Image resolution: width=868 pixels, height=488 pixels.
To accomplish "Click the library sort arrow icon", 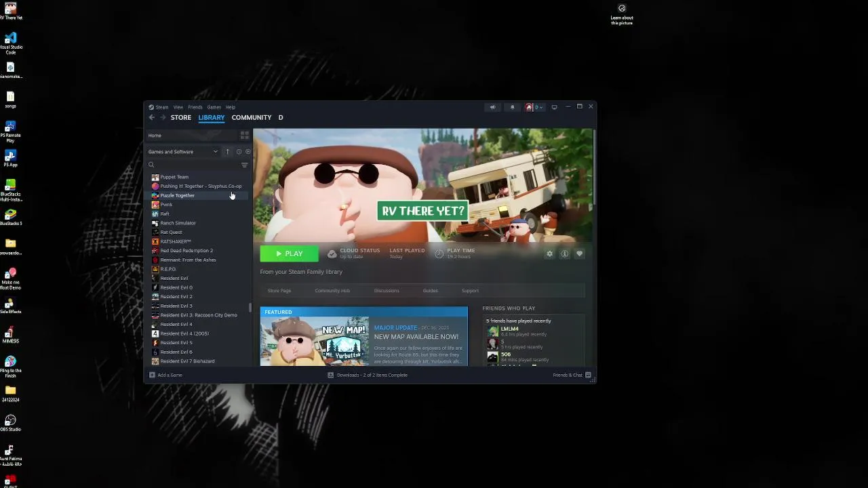I will point(228,152).
